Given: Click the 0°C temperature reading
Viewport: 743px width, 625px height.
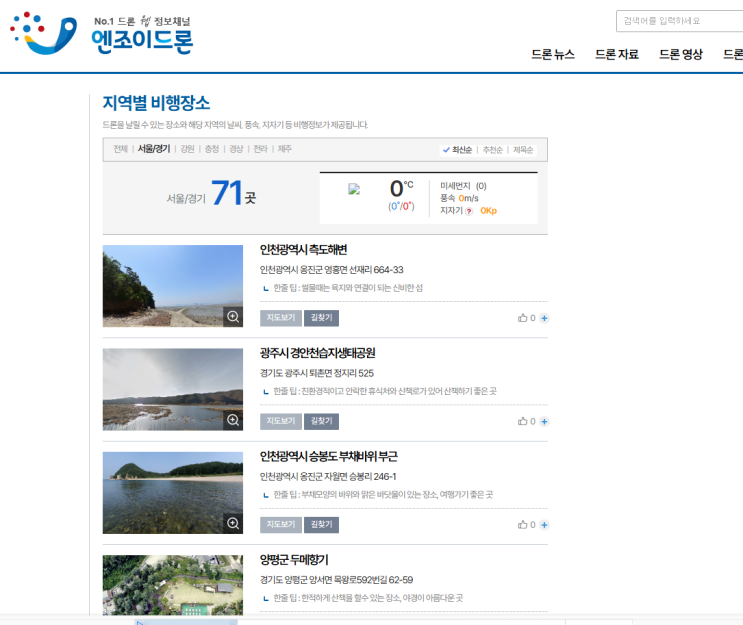Looking at the screenshot, I should click(401, 189).
